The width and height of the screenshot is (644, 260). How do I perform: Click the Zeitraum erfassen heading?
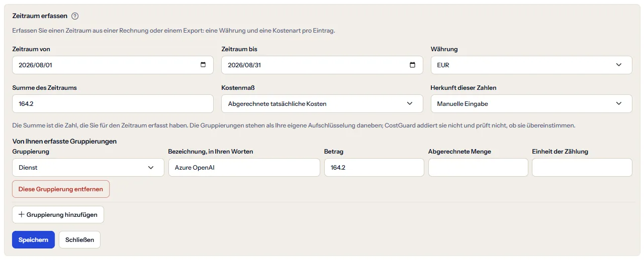click(x=40, y=16)
